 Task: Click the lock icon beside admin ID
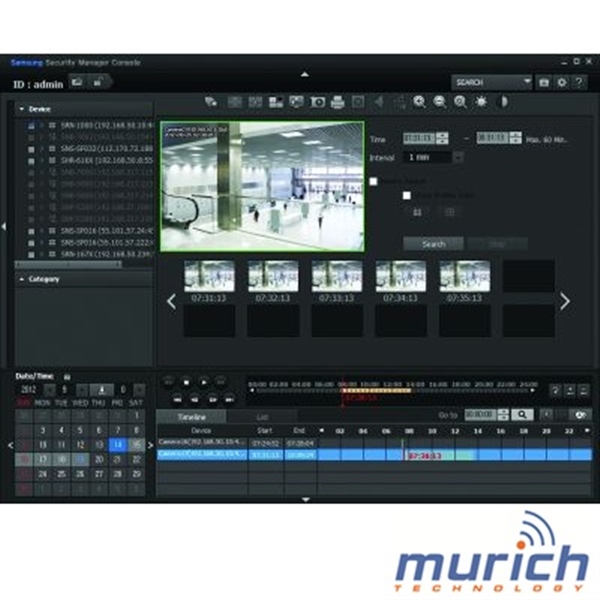pos(98,82)
